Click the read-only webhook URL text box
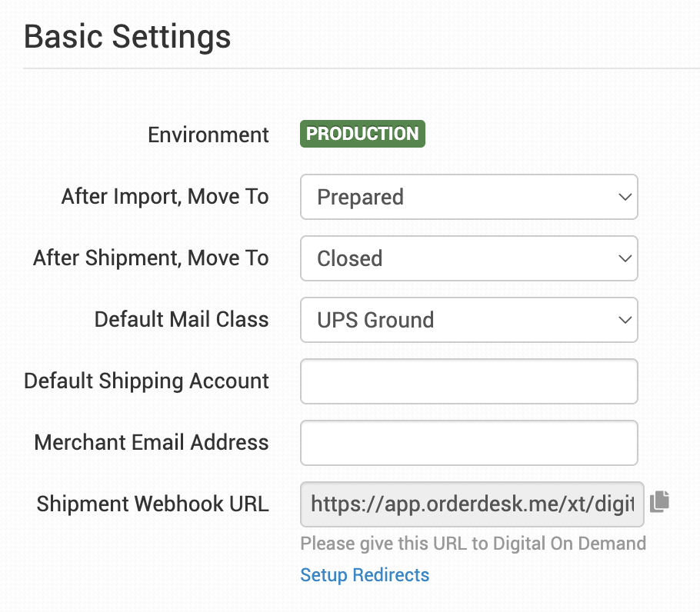Image resolution: width=700 pixels, height=612 pixels. (472, 504)
